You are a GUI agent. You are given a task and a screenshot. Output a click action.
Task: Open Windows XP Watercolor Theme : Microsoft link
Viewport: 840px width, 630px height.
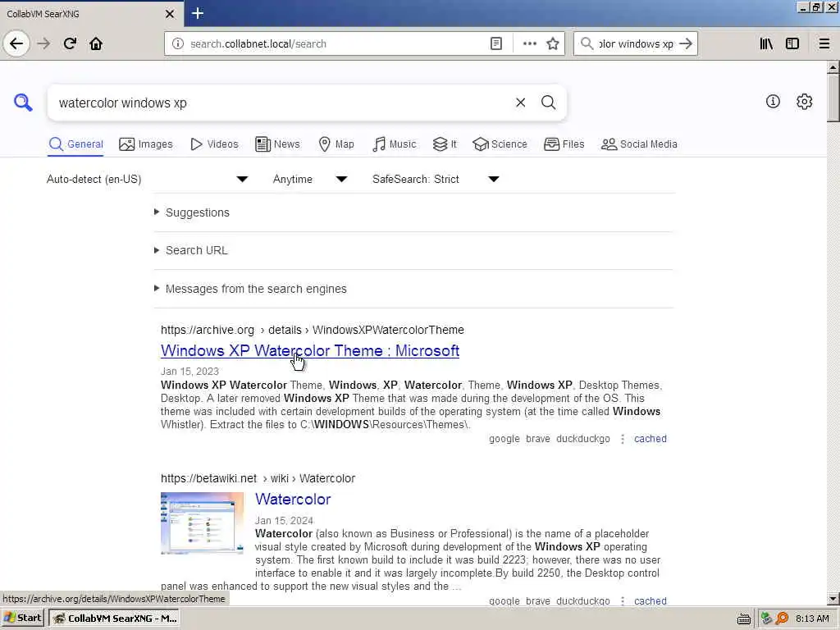tap(310, 350)
